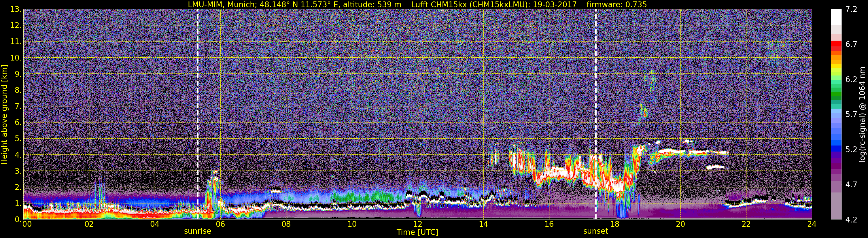This screenshot has width=868, height=238.
Task: Click the time axis tick label 24
Action: pos(812,224)
